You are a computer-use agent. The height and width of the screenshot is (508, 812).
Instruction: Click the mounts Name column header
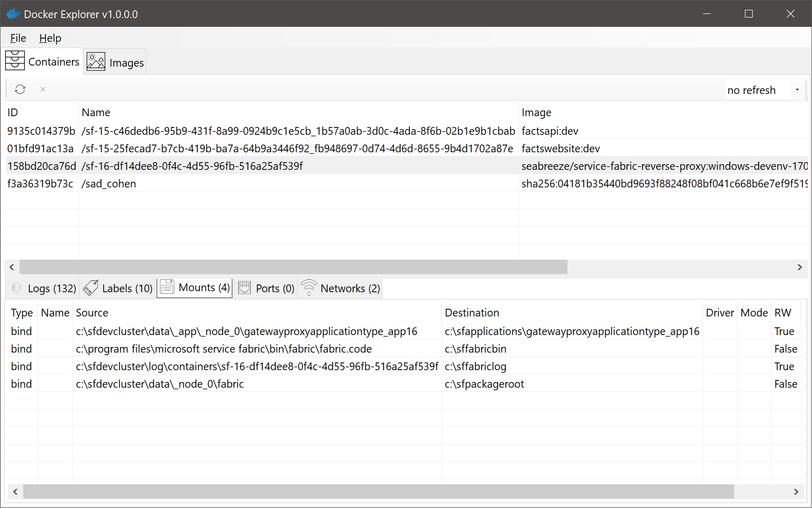[x=55, y=313]
